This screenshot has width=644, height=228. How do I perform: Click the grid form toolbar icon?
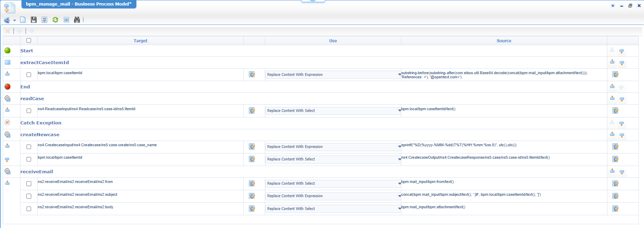66,20
